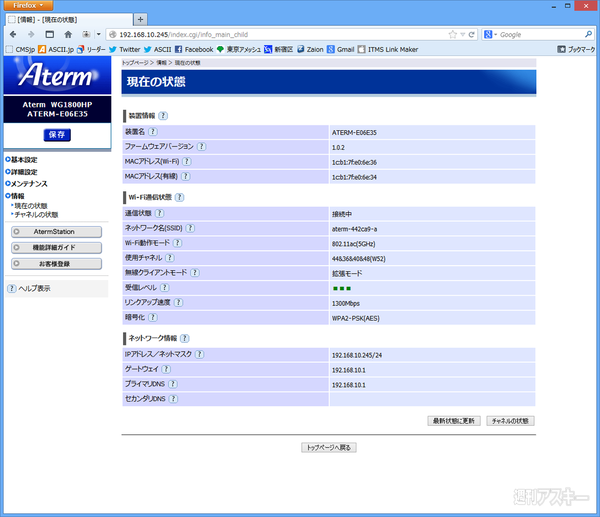
Task: Collapse the 情報 menu
Action: pyautogui.click(x=15, y=196)
